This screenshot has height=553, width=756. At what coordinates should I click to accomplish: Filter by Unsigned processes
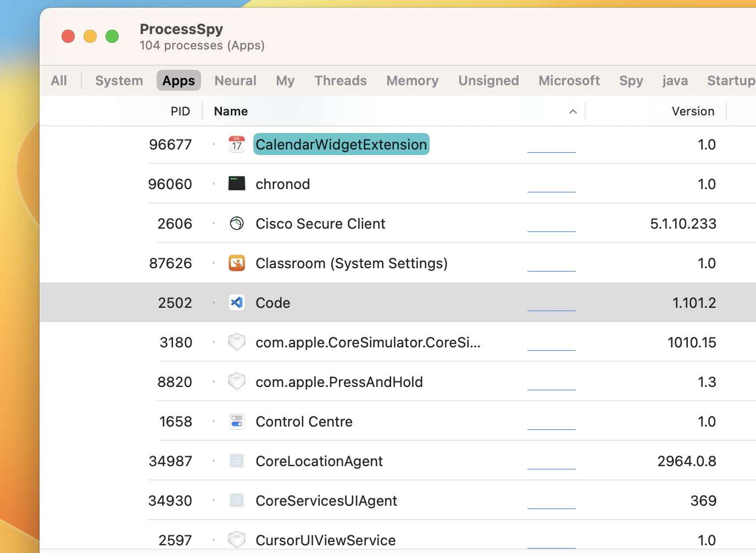coord(488,80)
